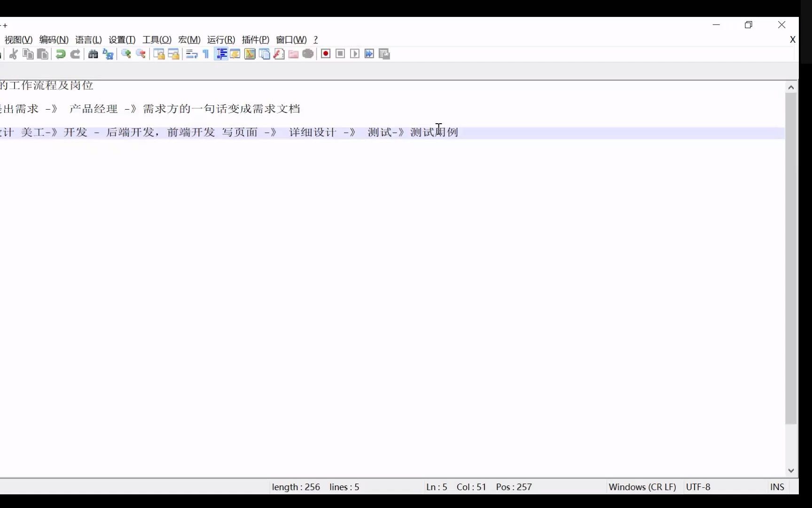
Task: Open the 运行(R) menu
Action: (x=221, y=40)
